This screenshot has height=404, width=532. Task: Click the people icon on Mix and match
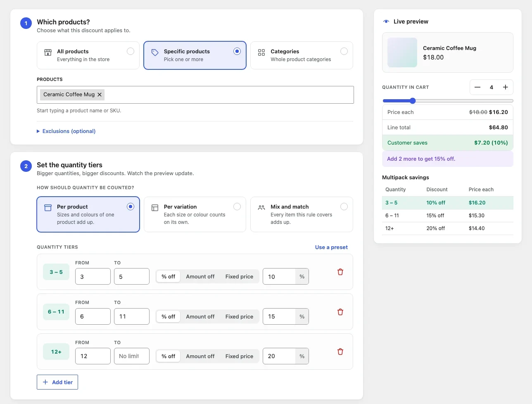coord(261,208)
